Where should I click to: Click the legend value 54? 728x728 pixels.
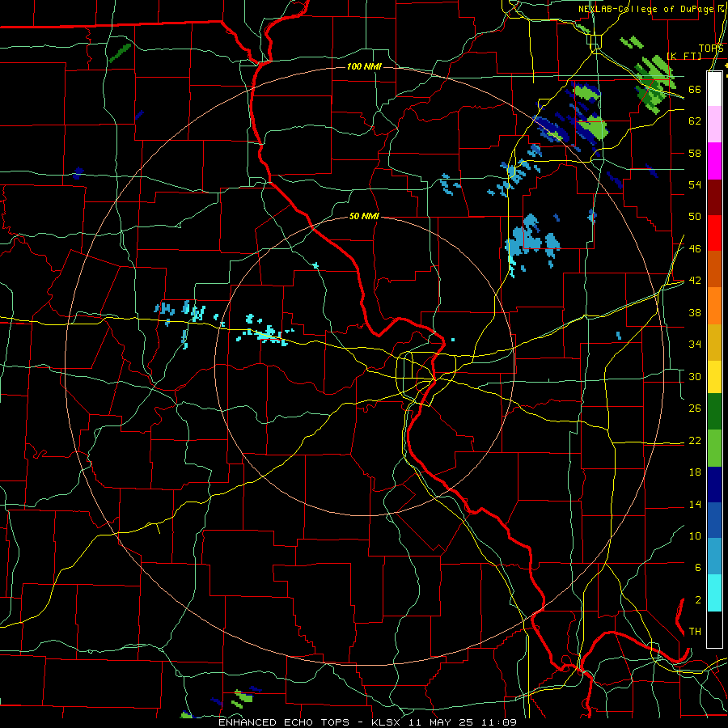pyautogui.click(x=695, y=184)
